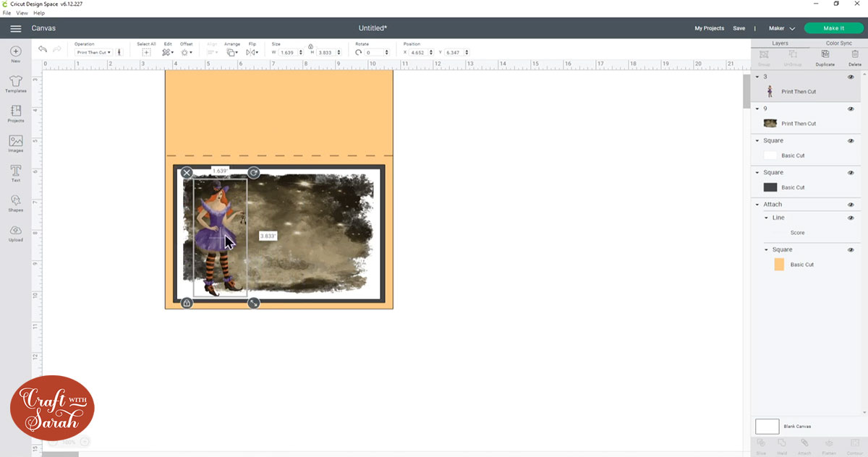Screen dimensions: 868x457
Task: Redo the last action
Action: [x=58, y=49]
